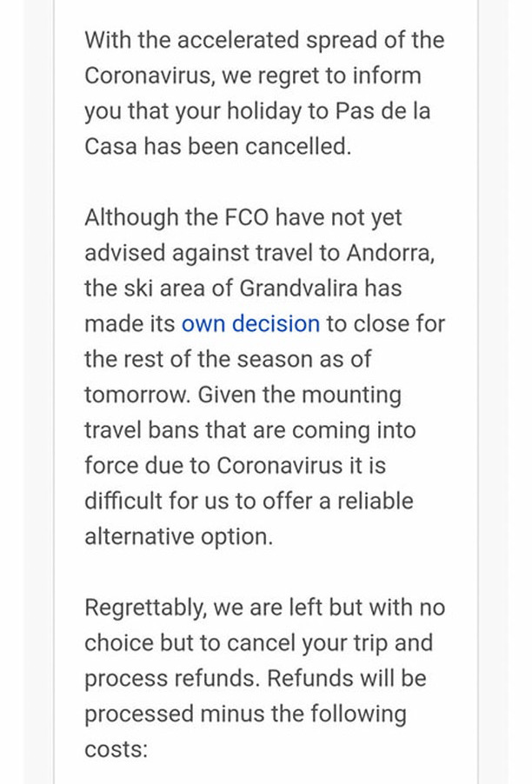Click the line "difficult for us to offer a reliable"

tap(249, 501)
